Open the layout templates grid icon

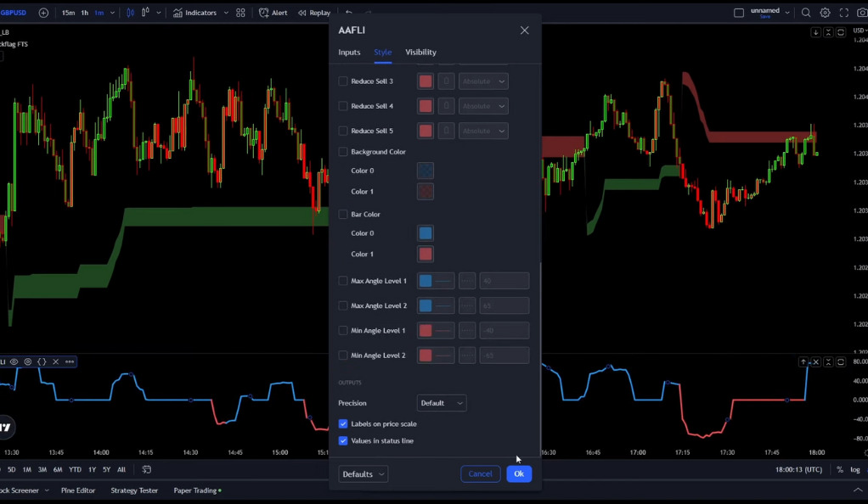tap(240, 13)
